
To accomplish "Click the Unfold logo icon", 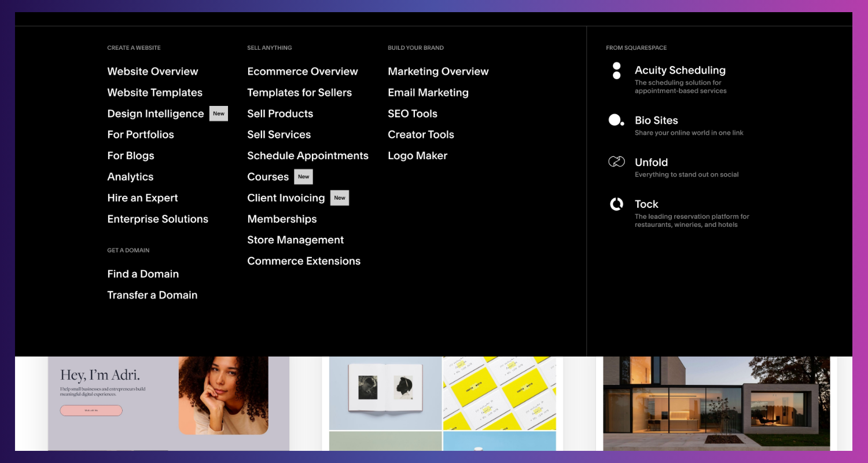I will pos(616,161).
